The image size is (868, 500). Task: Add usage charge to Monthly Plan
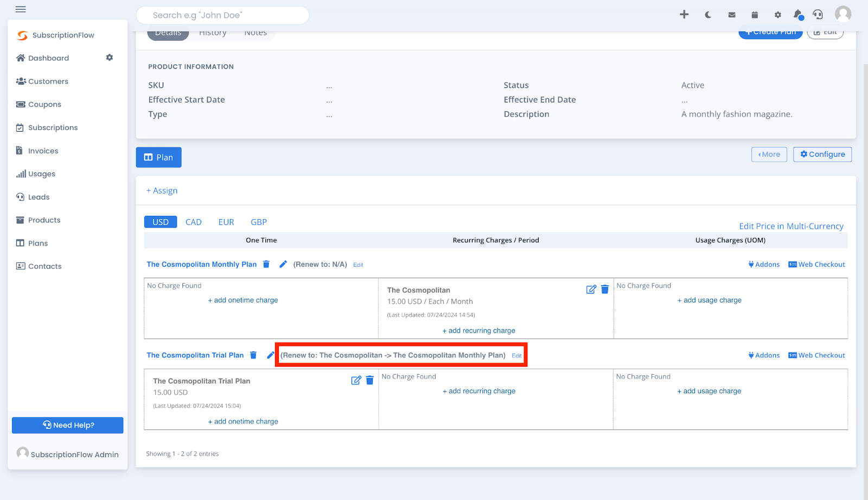[710, 300]
